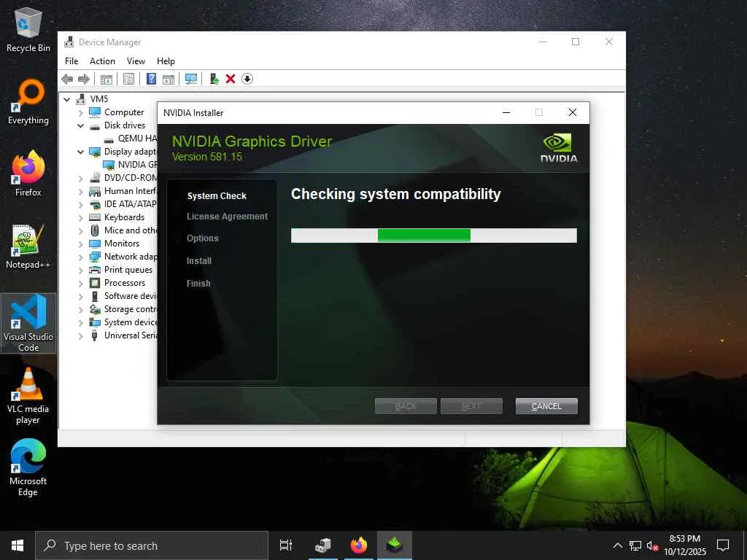This screenshot has height=560, width=747.
Task: Select the Monitors tree item
Action: click(122, 244)
